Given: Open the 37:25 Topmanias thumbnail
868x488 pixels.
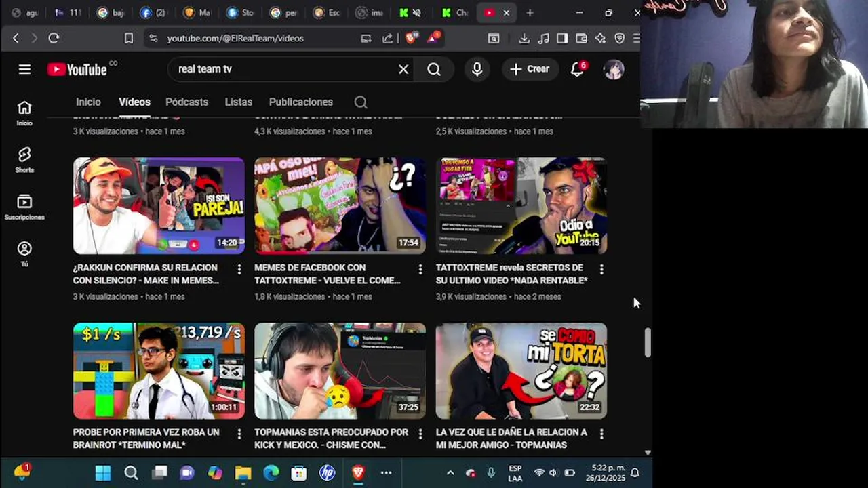Looking at the screenshot, I should tap(340, 371).
